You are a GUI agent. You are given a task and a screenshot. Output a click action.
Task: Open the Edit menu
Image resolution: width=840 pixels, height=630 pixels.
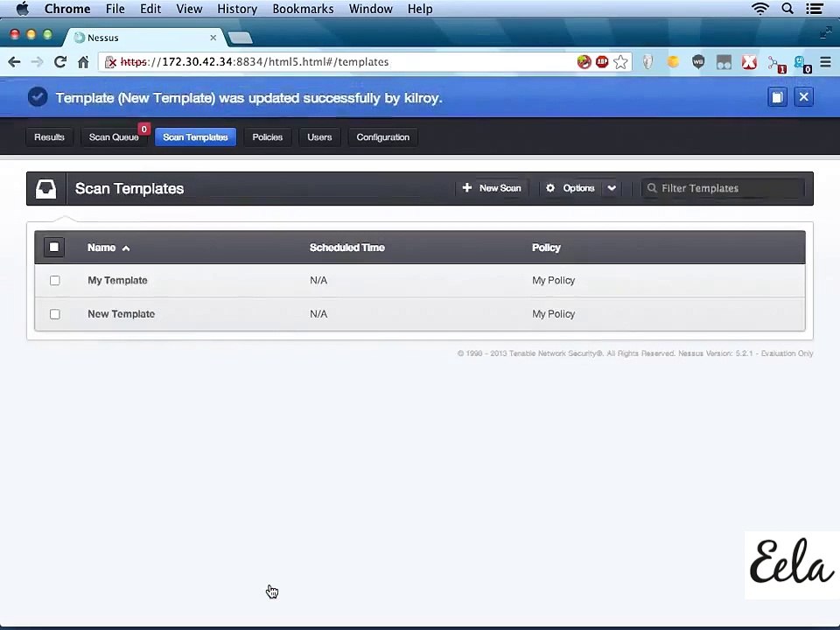150,9
